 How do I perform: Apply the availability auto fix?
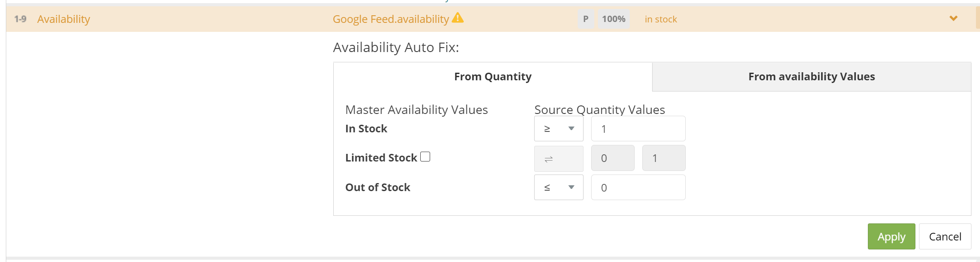pyautogui.click(x=891, y=236)
